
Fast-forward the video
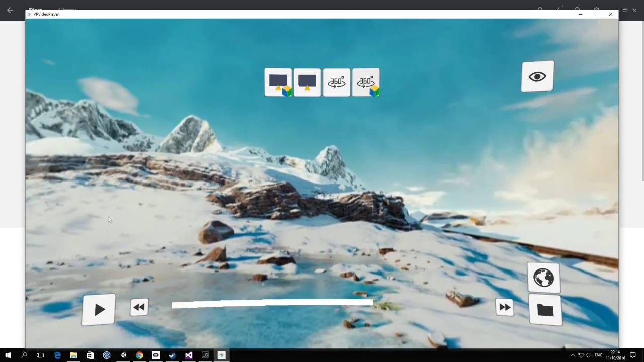504,307
